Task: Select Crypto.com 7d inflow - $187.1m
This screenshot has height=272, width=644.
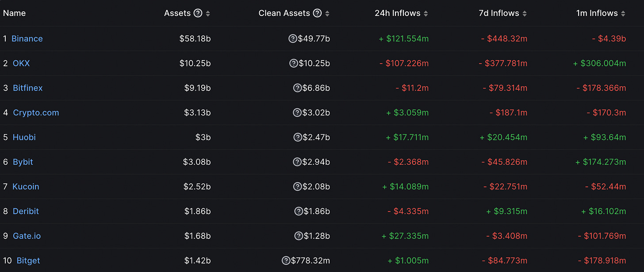Action: click(x=508, y=113)
